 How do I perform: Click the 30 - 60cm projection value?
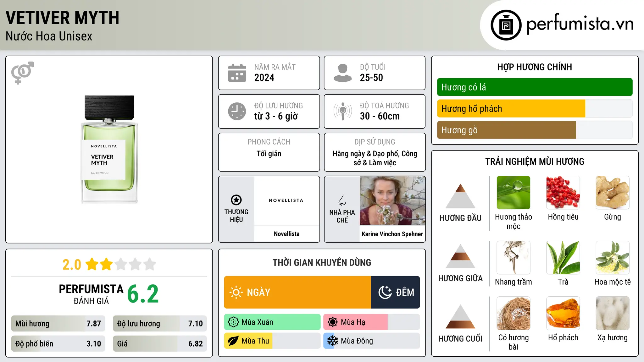coord(380,116)
